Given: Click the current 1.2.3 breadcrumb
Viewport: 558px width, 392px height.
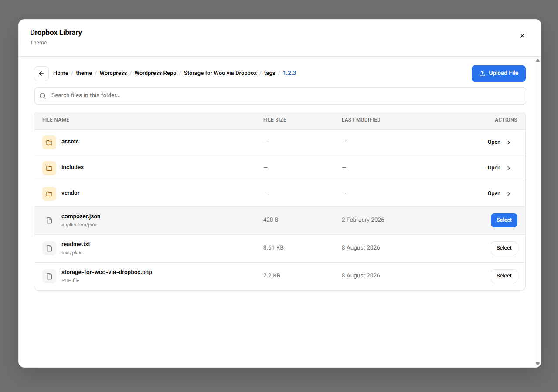Looking at the screenshot, I should point(289,73).
